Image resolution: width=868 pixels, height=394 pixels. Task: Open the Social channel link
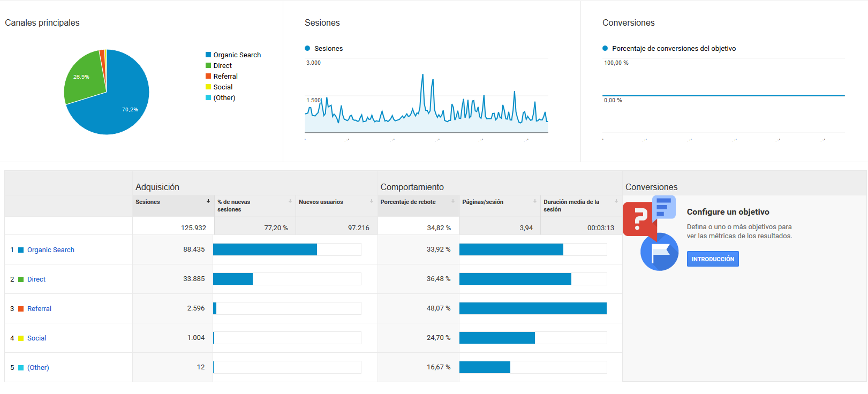coord(36,338)
